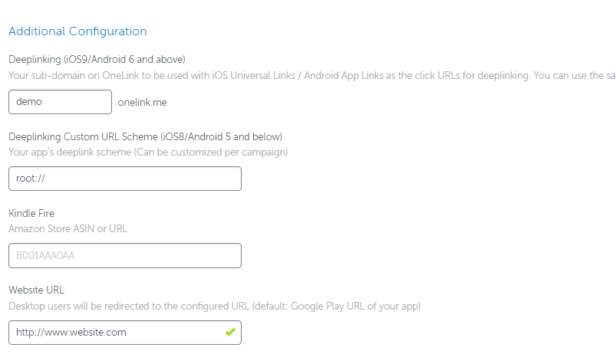The image size is (616, 364).
Task: Click 'Google Play URL of your app' text
Action: pyautogui.click(x=354, y=307)
